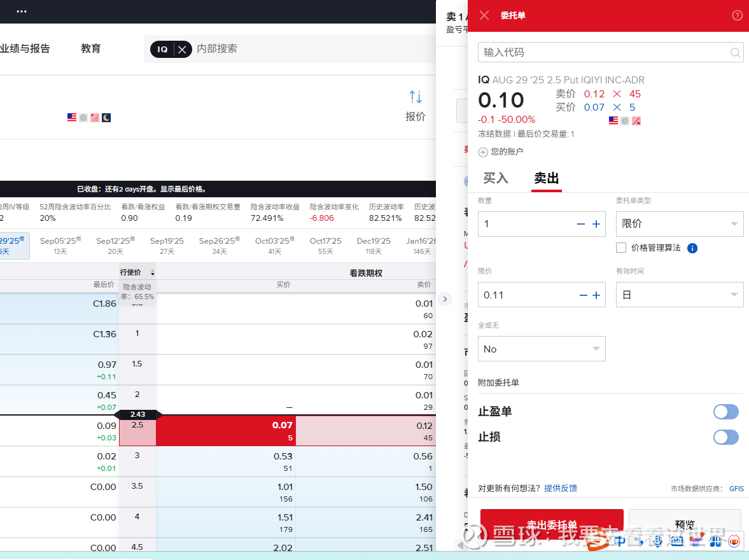749x560 pixels.
Task: Show info about 价格管理算法
Action: coord(692,248)
